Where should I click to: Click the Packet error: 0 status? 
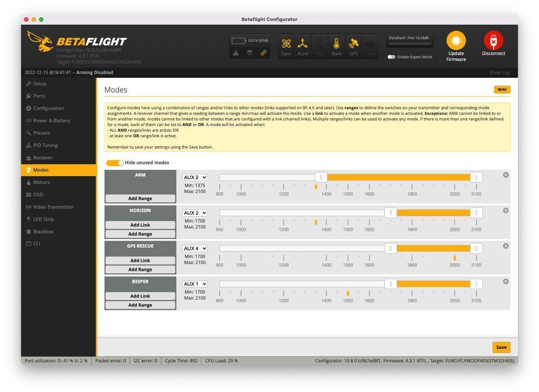[110, 361]
